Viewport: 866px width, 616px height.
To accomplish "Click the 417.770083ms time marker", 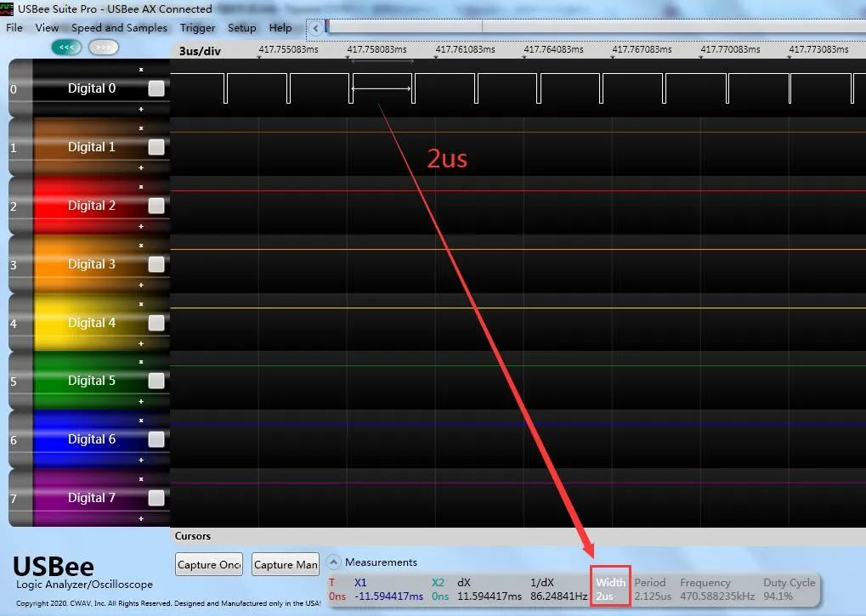I will pyautogui.click(x=730, y=49).
